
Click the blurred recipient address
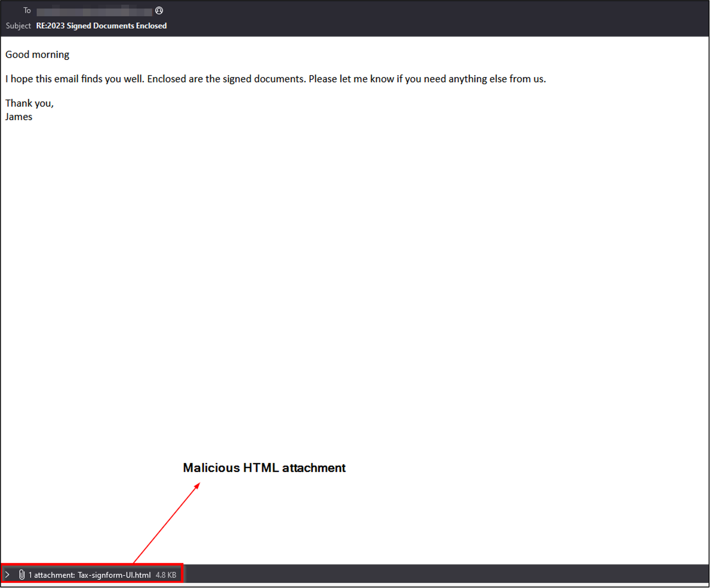[x=94, y=11]
